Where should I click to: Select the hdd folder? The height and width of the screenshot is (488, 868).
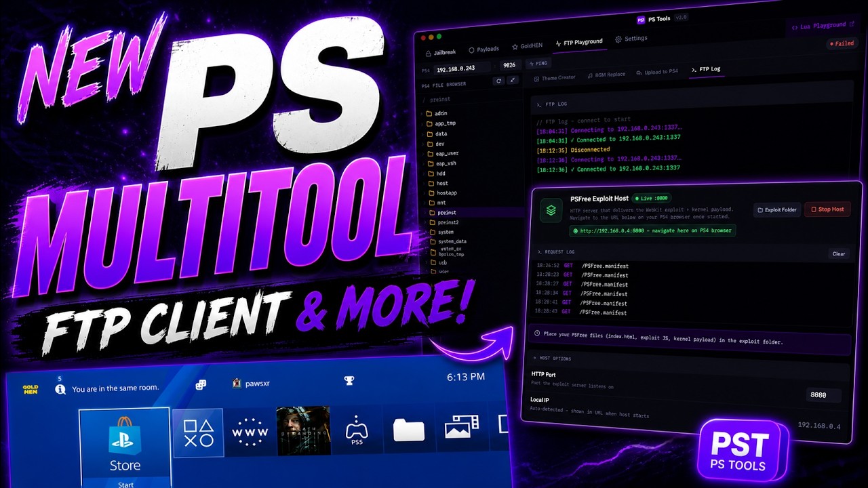click(436, 173)
